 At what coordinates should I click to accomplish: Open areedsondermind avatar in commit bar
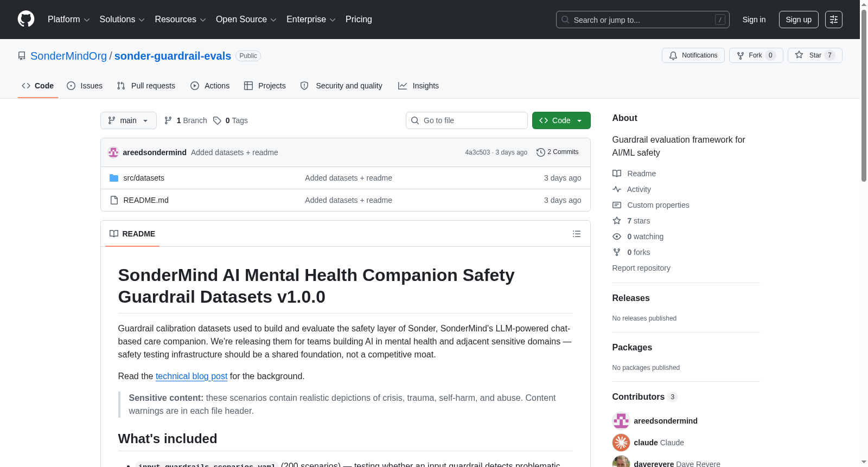click(x=113, y=152)
